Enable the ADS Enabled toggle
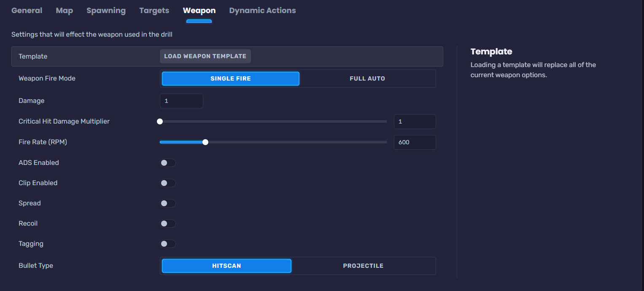The image size is (644, 291). click(x=167, y=163)
